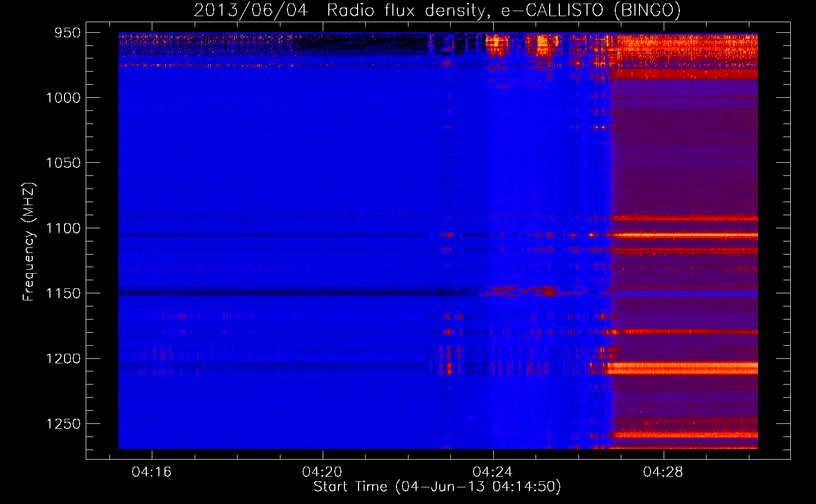The height and width of the screenshot is (504, 816).
Task: Click the 04:16 time tick label
Action: point(152,472)
